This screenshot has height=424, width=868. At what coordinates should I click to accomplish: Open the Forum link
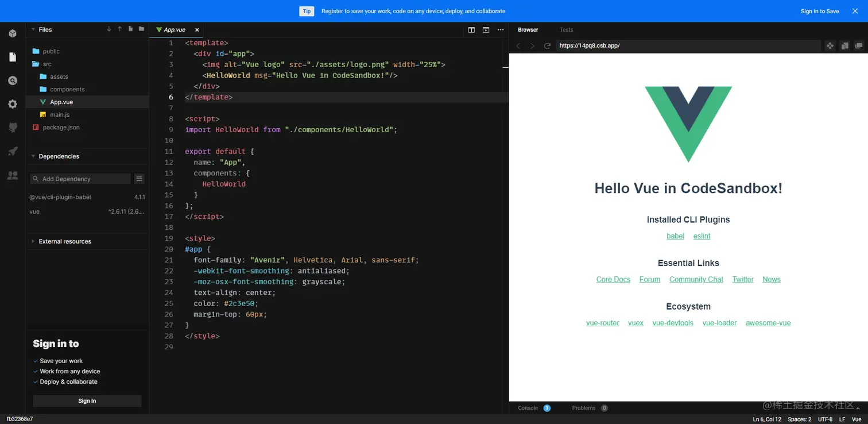click(x=650, y=279)
